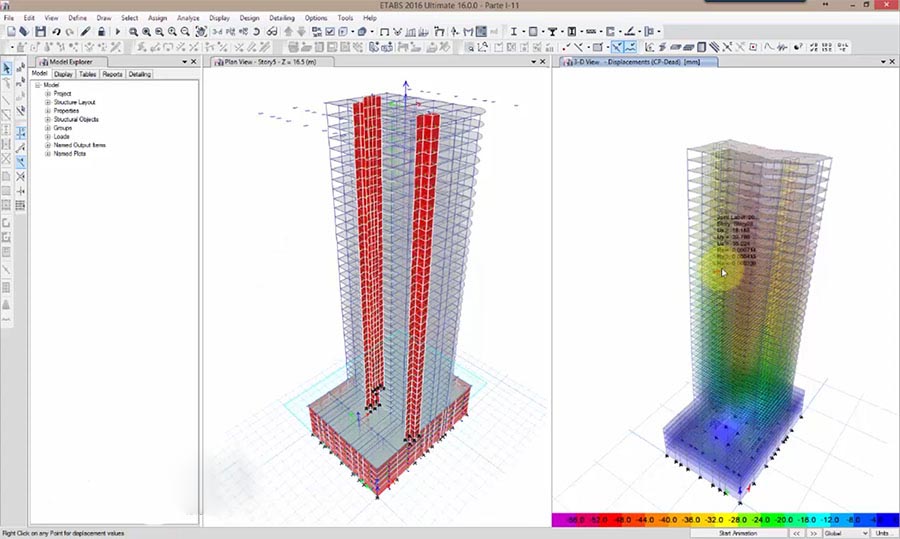Screen dimensions: 900x539
Task: Open the Global coordinate system dropdown
Action: click(x=845, y=533)
